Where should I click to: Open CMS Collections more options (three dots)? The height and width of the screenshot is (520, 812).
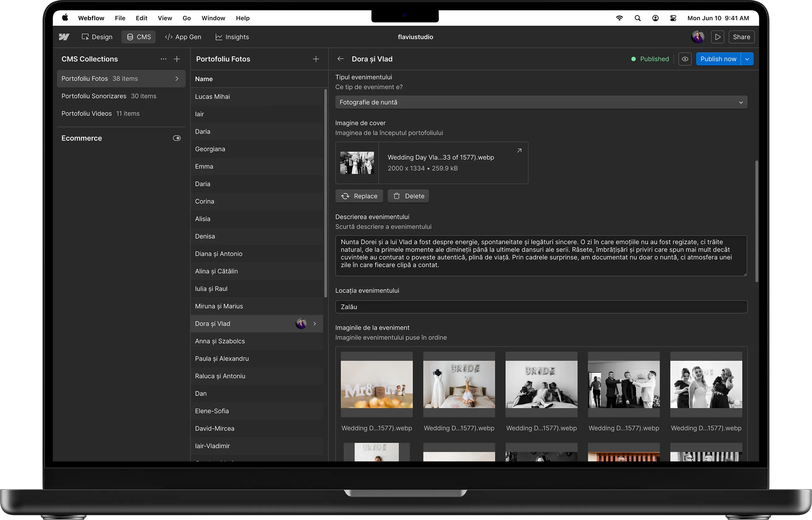click(x=164, y=59)
